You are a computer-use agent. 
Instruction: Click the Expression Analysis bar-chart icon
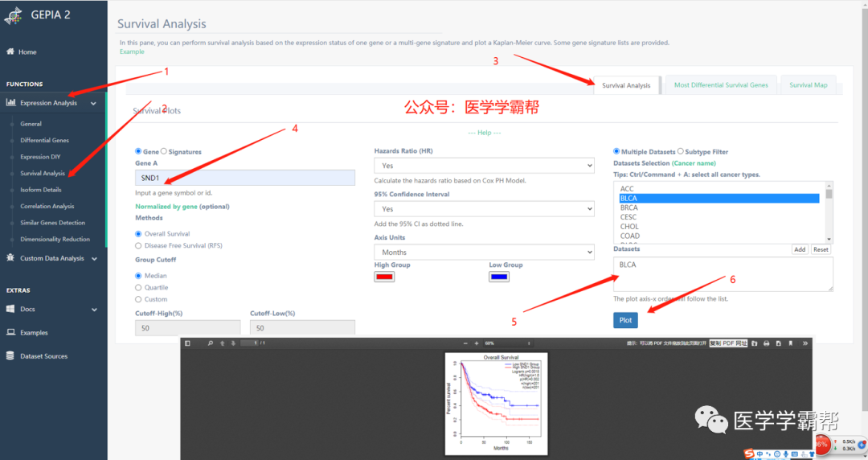(x=10, y=102)
